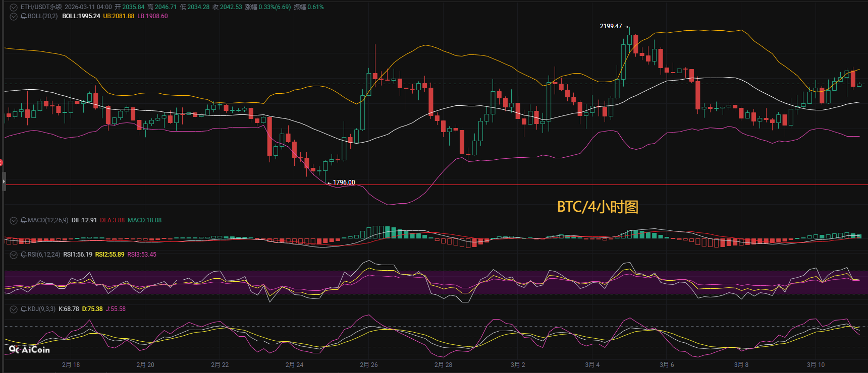
Task: Click the BOLL indicator alert bell
Action: coord(24,16)
